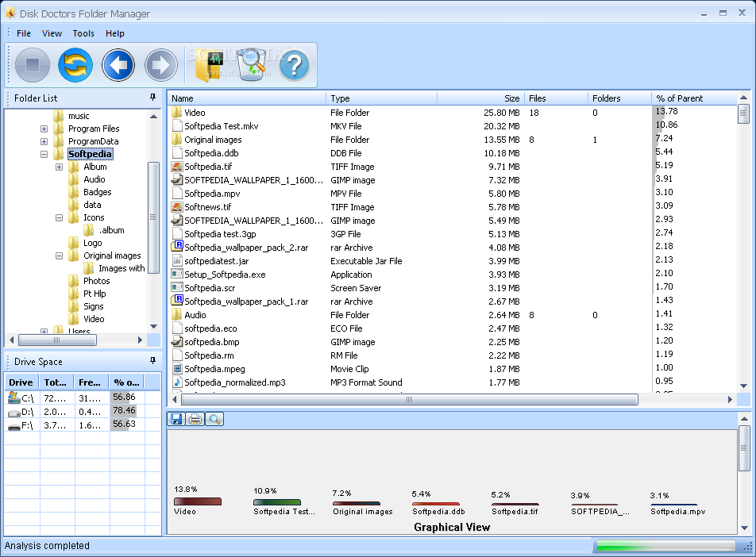
Task: Go back with the blue left arrow
Action: [x=118, y=65]
